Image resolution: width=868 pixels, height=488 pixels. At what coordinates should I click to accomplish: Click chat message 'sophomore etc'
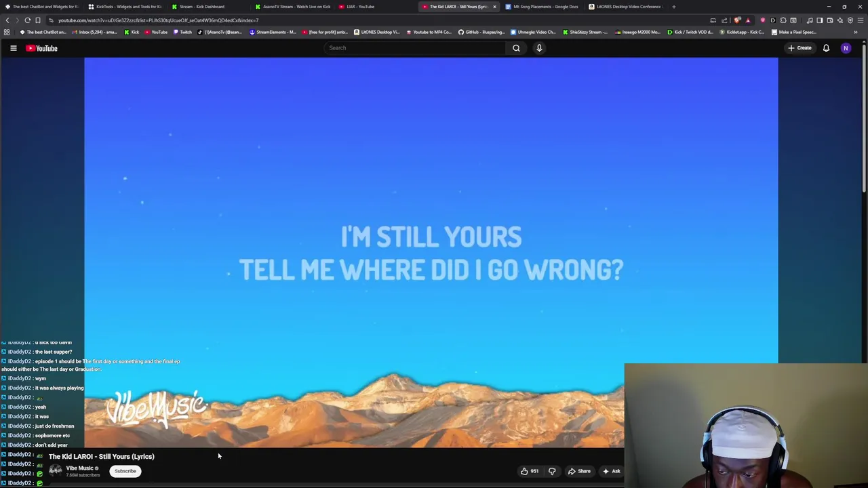point(52,435)
